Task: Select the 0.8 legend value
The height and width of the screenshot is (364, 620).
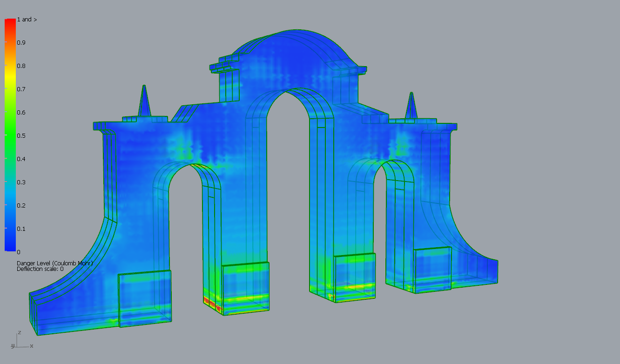Action: (21, 66)
